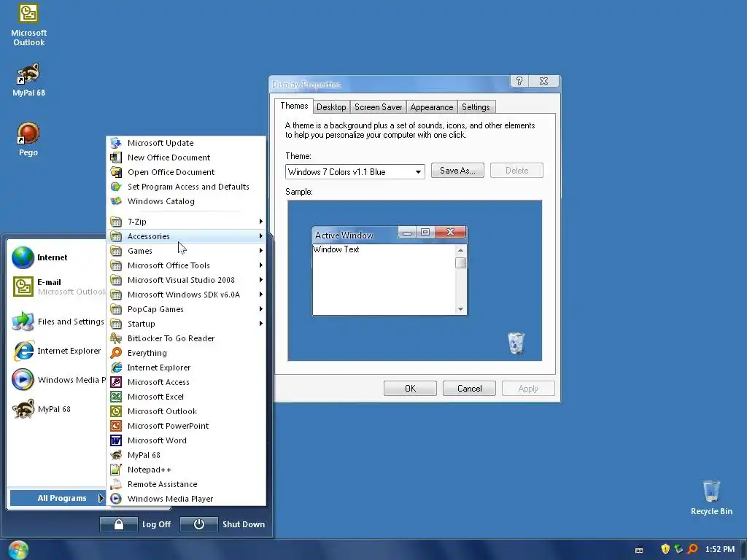This screenshot has height=560, width=747.
Task: Switch to the Screen Saver tab
Action: click(x=379, y=107)
